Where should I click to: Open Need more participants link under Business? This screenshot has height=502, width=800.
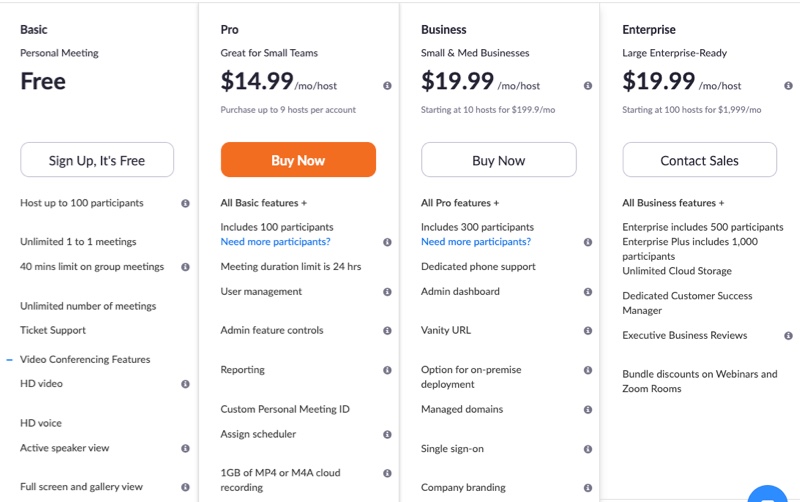click(476, 242)
